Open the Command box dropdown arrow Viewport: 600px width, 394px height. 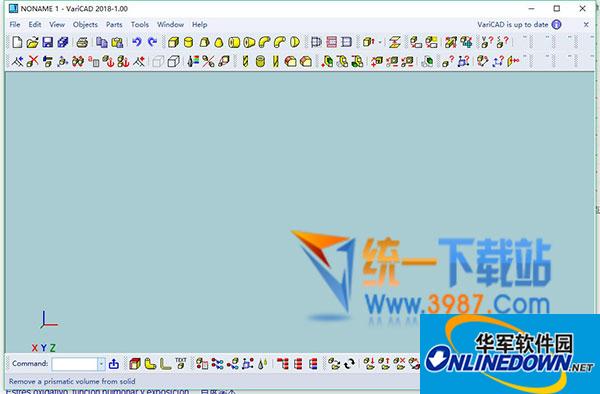[x=101, y=364]
